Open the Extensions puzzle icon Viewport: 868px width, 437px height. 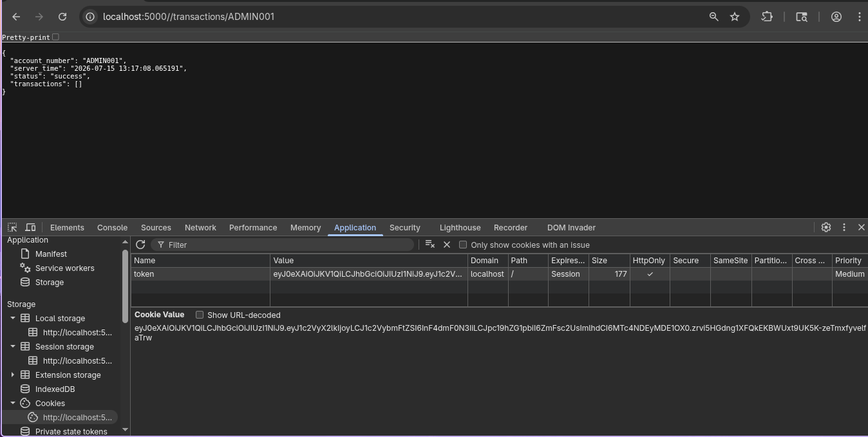tap(767, 17)
